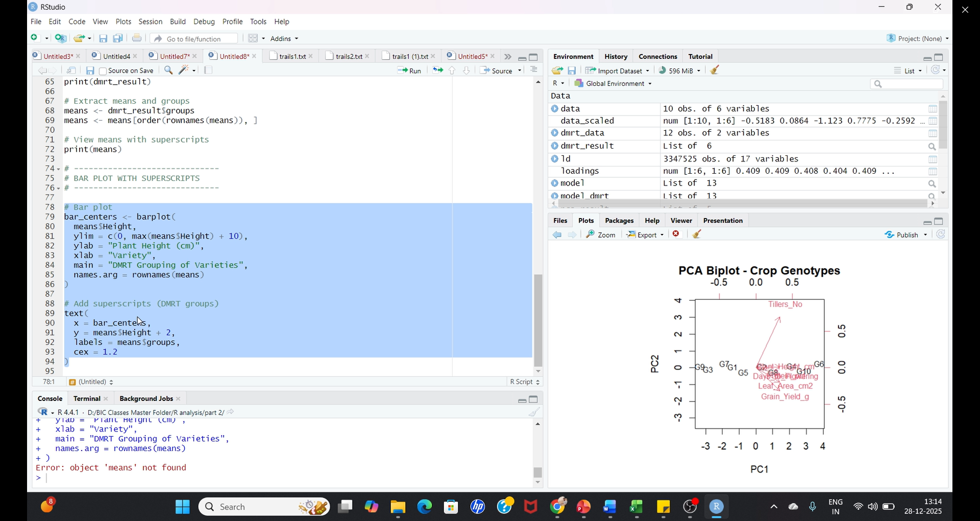Click the Publish button
This screenshot has height=521, width=980.
coord(901,235)
